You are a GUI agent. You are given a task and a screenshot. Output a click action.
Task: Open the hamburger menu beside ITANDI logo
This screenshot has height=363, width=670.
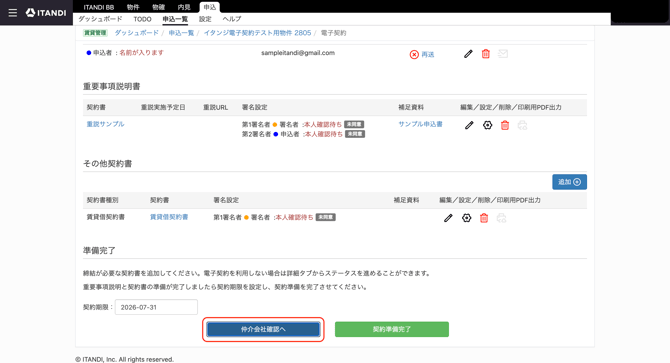[13, 13]
